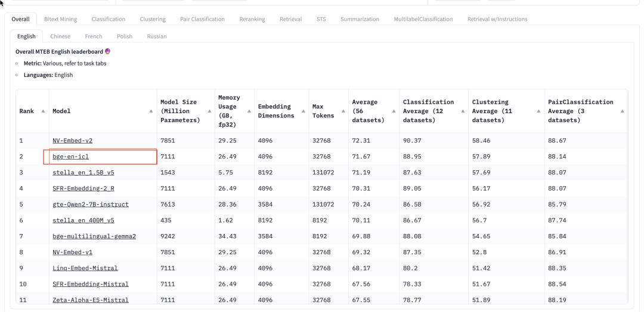Select the Chinese language tab
Screen dimensions: 644x312
60,36
